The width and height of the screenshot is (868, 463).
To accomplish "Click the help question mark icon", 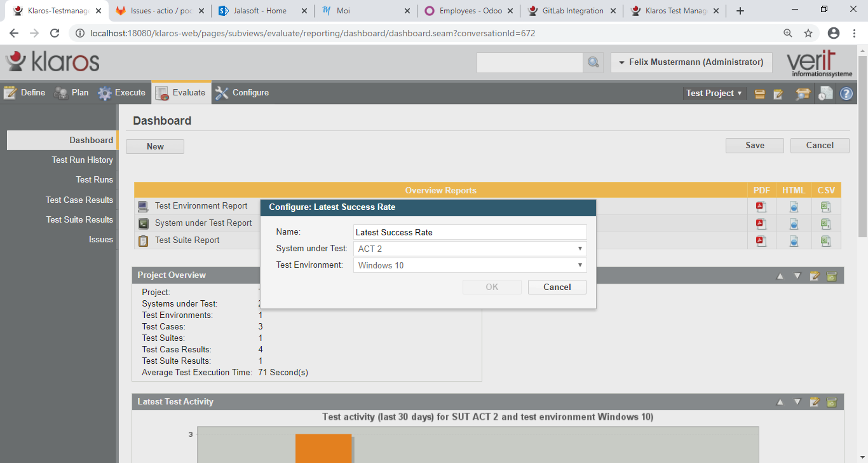I will point(846,93).
